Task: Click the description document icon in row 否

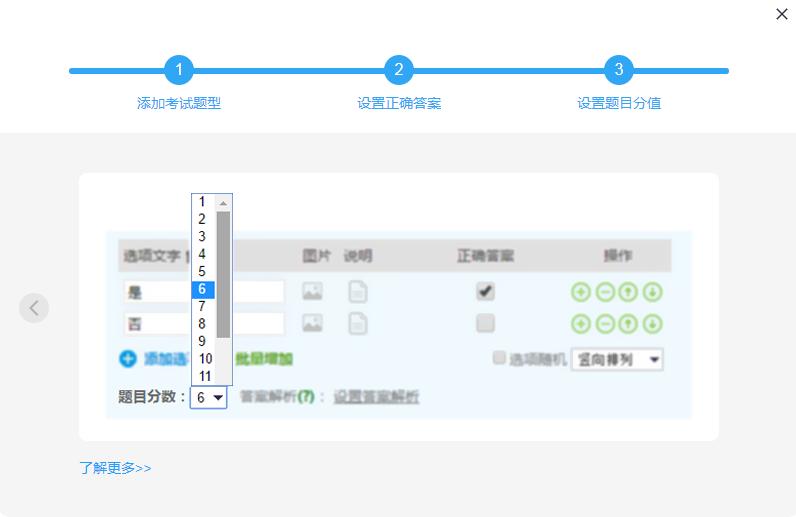Action: tap(358, 324)
